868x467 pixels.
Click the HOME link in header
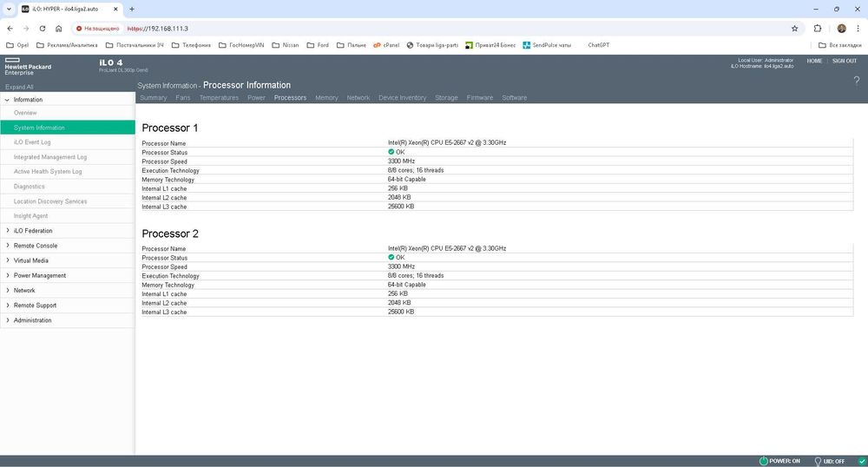(x=814, y=61)
